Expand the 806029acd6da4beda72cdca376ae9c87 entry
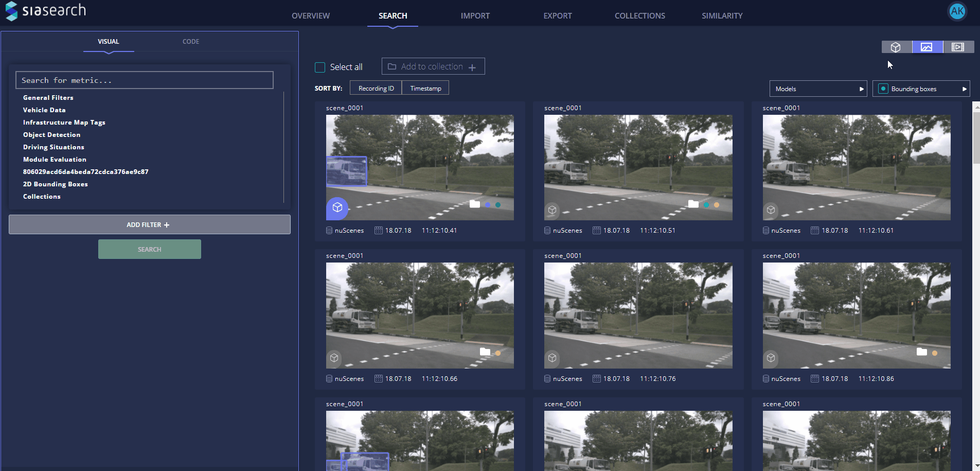The height and width of the screenshot is (471, 980). point(86,172)
